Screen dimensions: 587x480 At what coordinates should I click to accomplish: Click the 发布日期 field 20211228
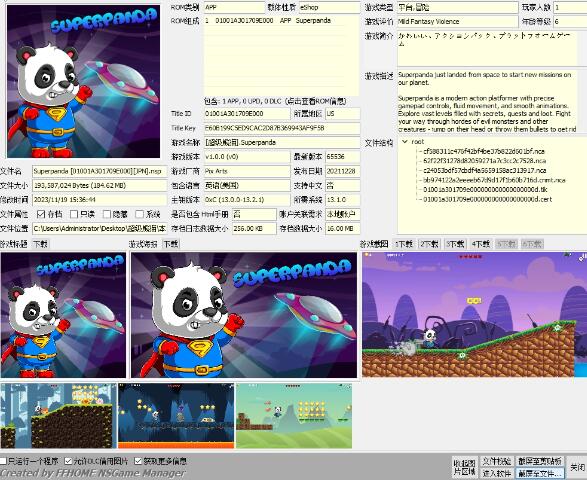coord(343,171)
